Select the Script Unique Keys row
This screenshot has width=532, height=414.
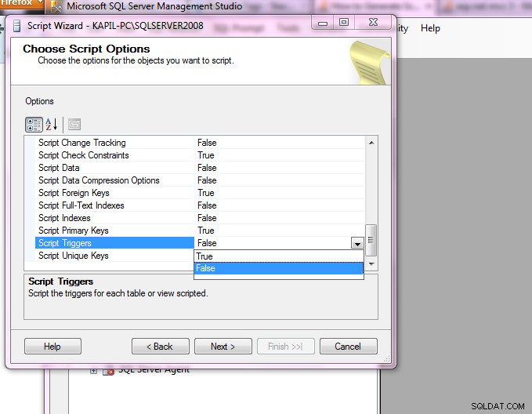click(x=114, y=256)
